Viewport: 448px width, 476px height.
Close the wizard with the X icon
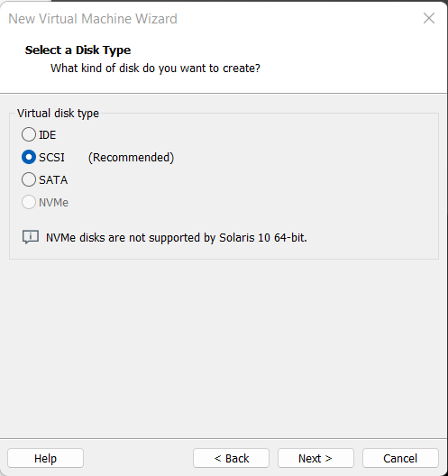pos(429,18)
